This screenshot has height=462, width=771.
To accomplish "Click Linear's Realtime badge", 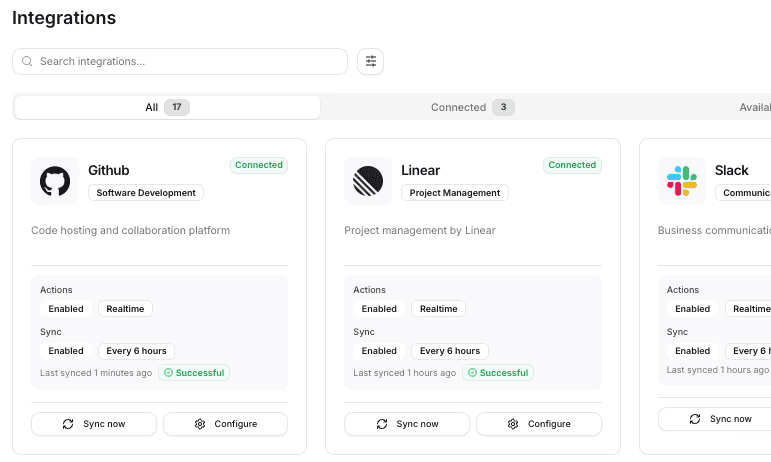I will (439, 309).
